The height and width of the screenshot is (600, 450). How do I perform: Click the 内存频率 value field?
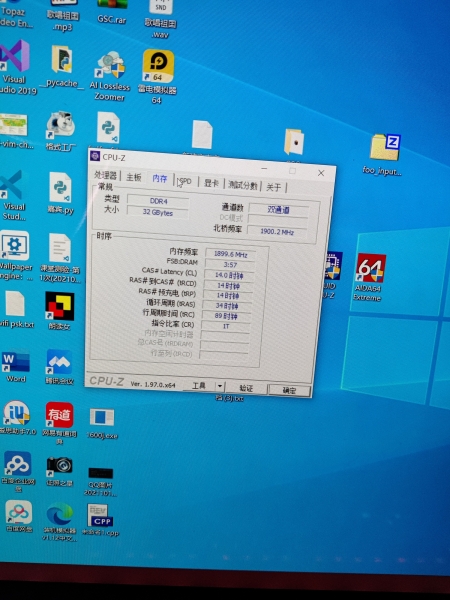coord(230,254)
